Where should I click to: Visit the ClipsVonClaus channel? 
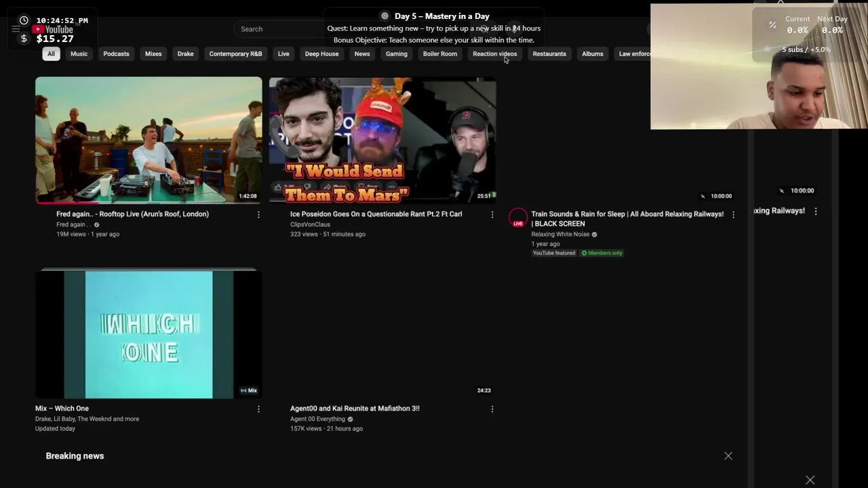pyautogui.click(x=310, y=224)
